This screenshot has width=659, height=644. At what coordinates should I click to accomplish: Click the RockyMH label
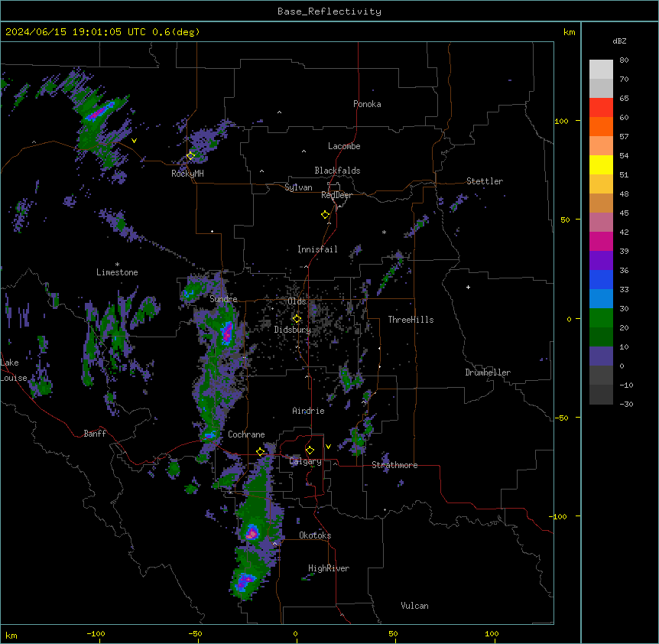[187, 174]
